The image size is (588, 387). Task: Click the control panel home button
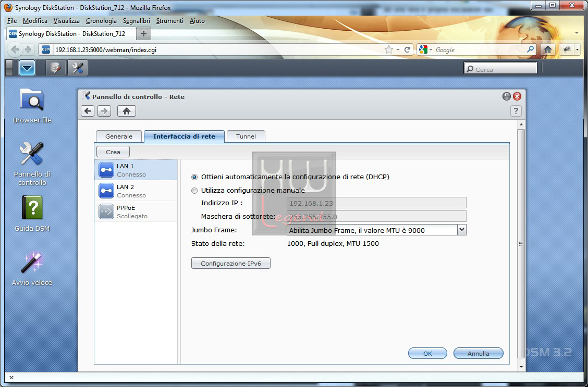point(126,111)
